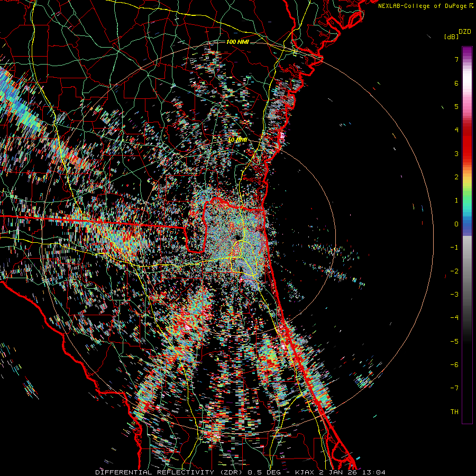Click the "-4" value on the scale
The image size is (476, 476).
tap(454, 318)
